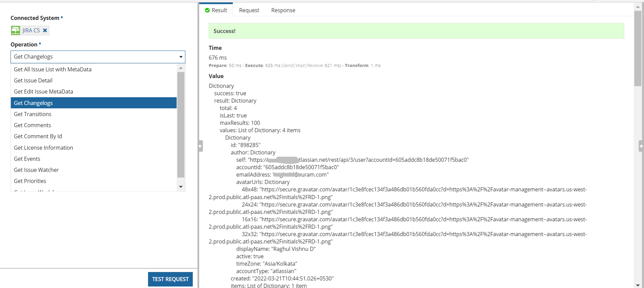The width and height of the screenshot is (644, 288).
Task: Click the 48x48 avatar URL line
Action: (x=397, y=193)
